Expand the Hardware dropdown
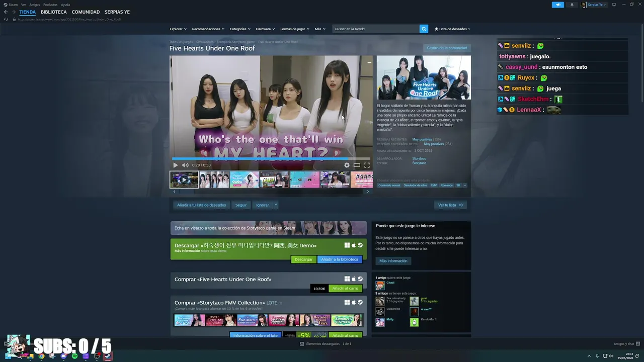Viewport: 644px width, 362px height. [x=265, y=29]
